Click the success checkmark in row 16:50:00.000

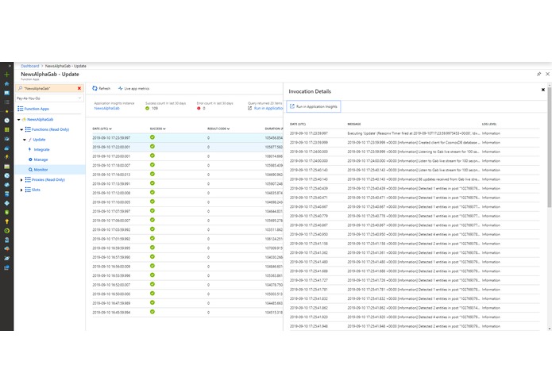tap(152, 294)
